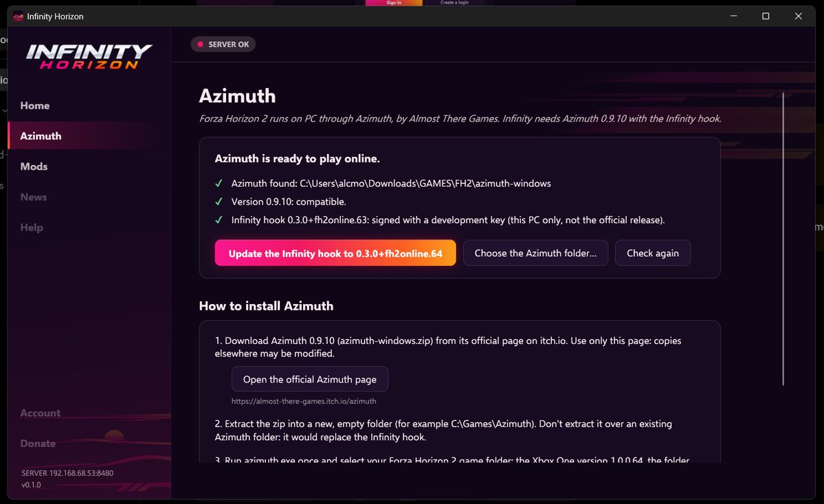The height and width of the screenshot is (504, 824).
Task: Click the v0.1.0 version label
Action: (31, 485)
